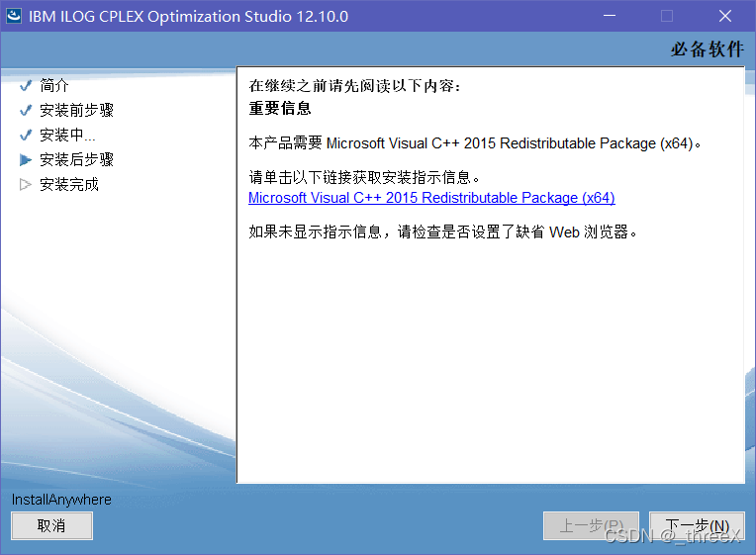The width and height of the screenshot is (756, 555).
Task: Click the 必备软件 heading text
Action: (x=708, y=49)
